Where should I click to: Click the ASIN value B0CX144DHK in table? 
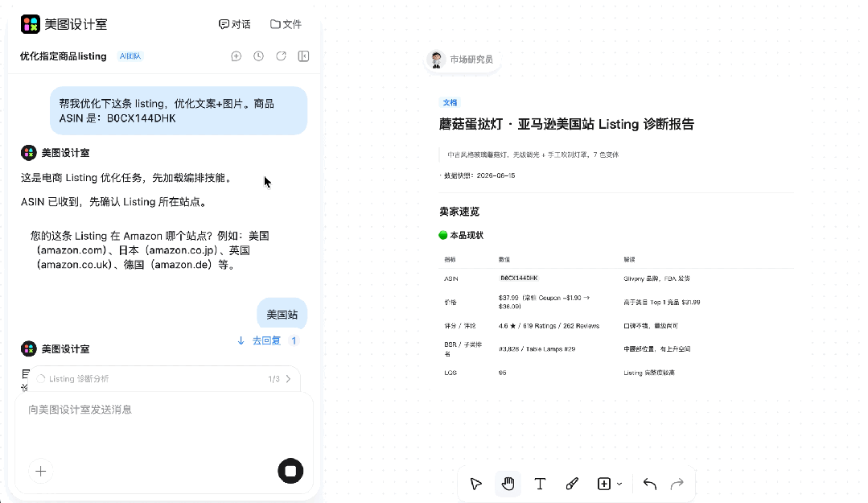click(519, 278)
